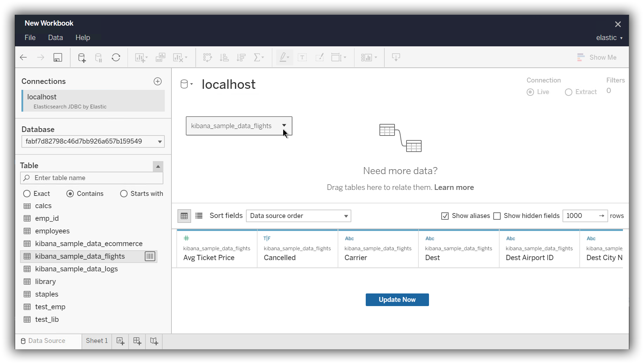The height and width of the screenshot is (364, 644).
Task: Open the Data menu
Action: point(55,38)
